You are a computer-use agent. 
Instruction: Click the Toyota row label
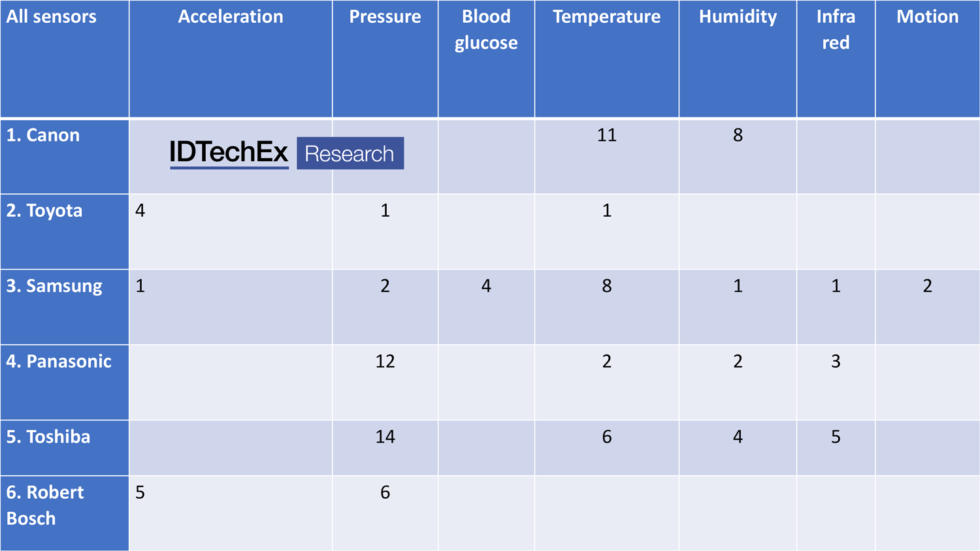pyautogui.click(x=44, y=211)
